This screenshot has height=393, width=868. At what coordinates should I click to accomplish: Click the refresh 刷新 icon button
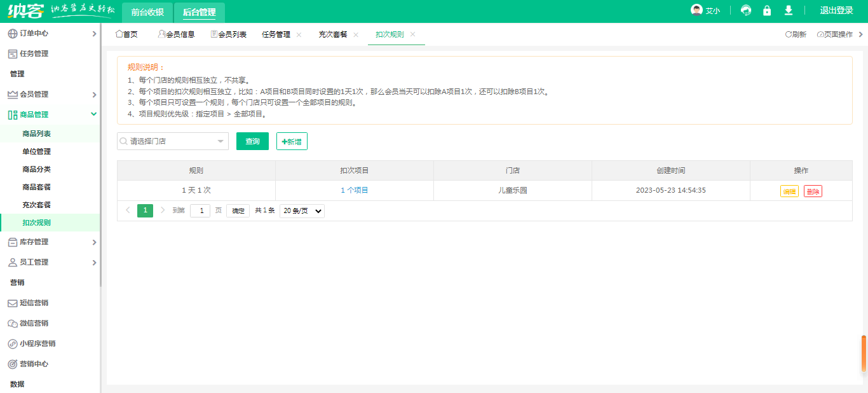(796, 34)
